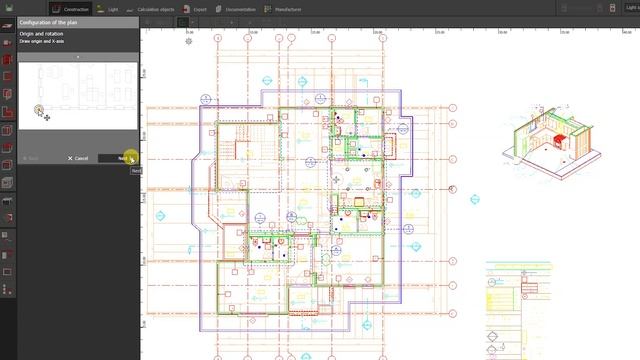Click the Next button in plan configuration
Image resolution: width=640 pixels, height=360 pixels.
tap(118, 158)
